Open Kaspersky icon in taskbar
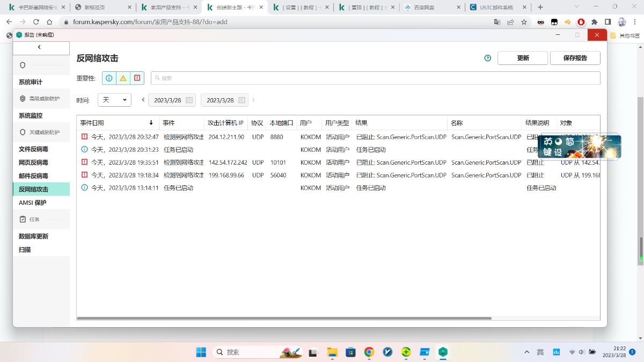 click(443, 352)
